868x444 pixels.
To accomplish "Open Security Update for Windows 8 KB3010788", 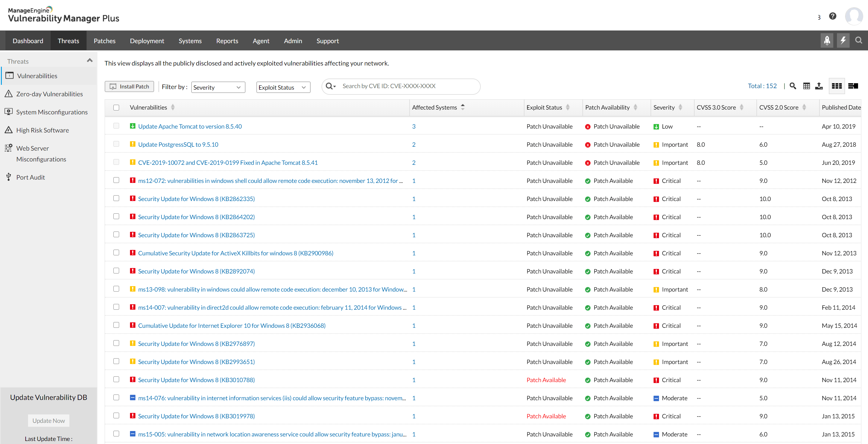I will [196, 380].
